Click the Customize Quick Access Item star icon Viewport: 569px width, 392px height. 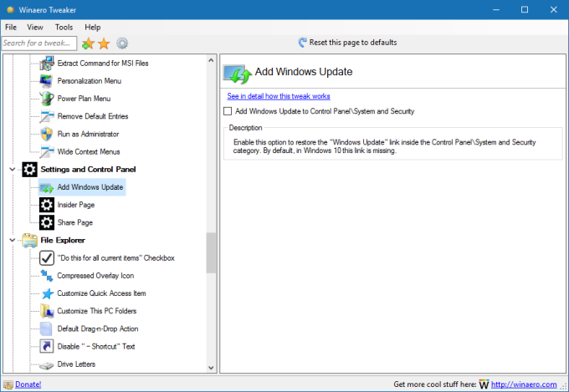[x=47, y=293]
